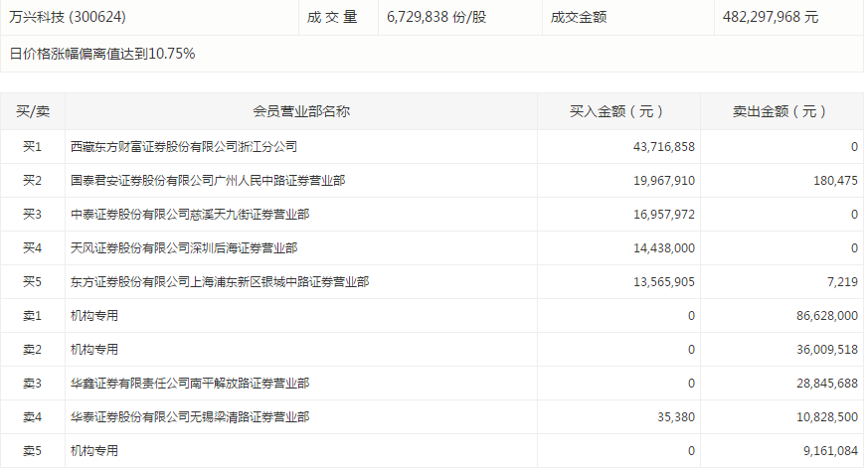Click 机构专用 in the 卖2 row
This screenshot has width=868, height=472.
[x=94, y=349]
